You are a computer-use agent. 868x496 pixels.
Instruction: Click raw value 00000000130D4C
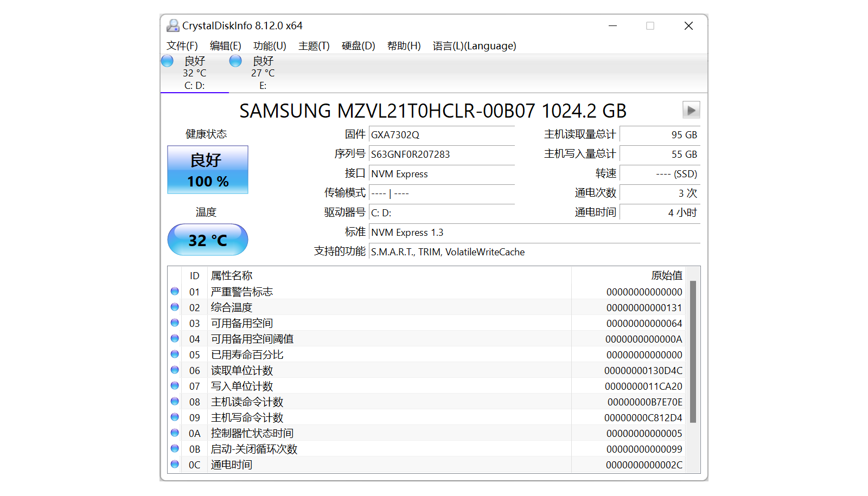[x=643, y=371]
